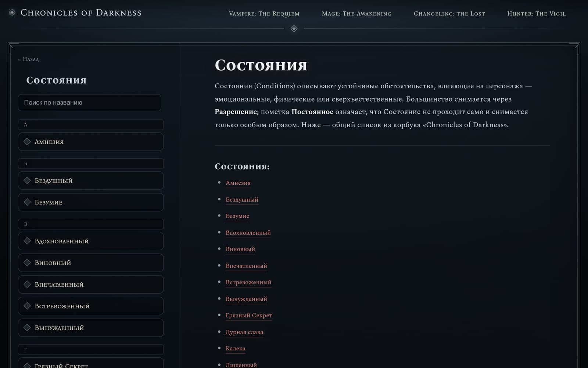The image size is (588, 368).
Task: Open Vampire: The Requiem section
Action: pyautogui.click(x=264, y=14)
